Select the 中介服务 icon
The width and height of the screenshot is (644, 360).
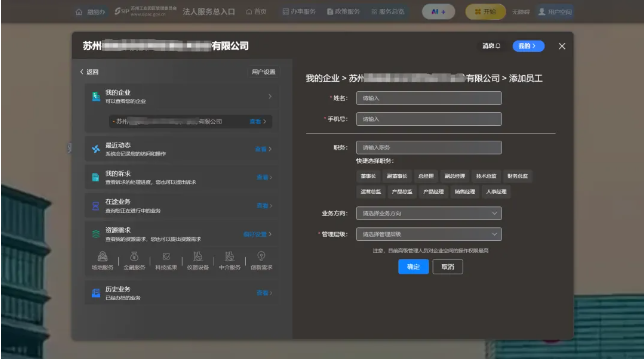tap(230, 257)
